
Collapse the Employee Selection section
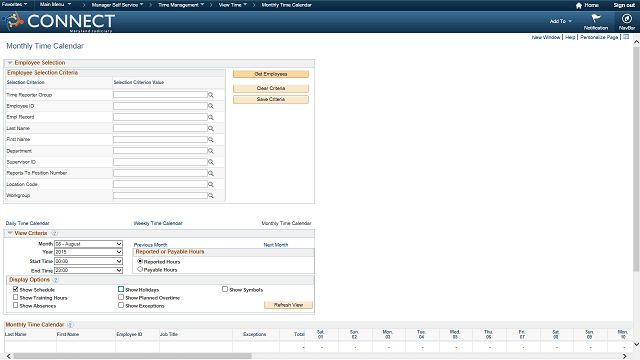10,62
